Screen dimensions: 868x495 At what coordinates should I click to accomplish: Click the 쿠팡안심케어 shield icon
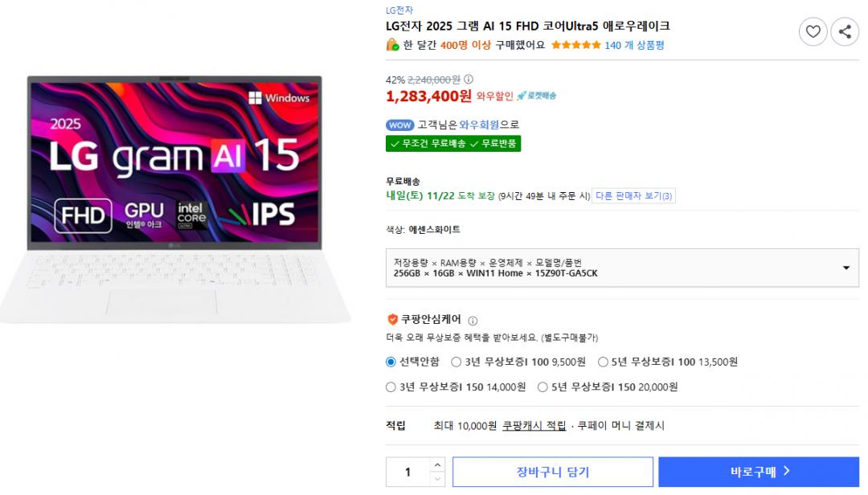(x=392, y=319)
